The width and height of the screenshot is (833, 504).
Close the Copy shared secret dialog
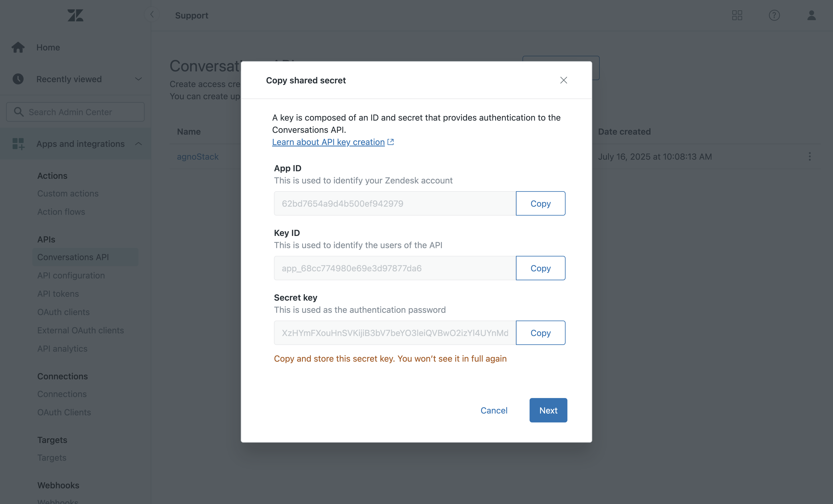[x=564, y=80]
